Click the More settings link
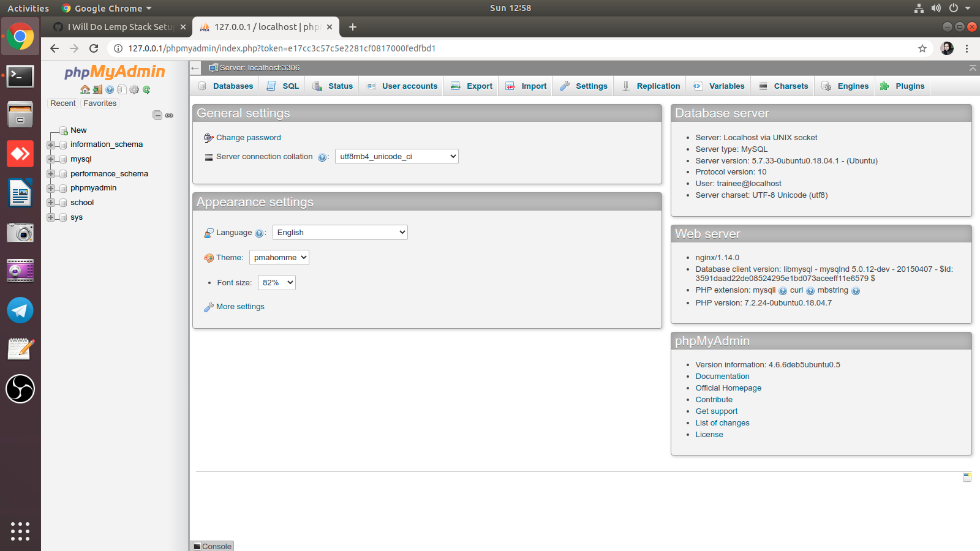The width and height of the screenshot is (980, 551). click(x=240, y=307)
